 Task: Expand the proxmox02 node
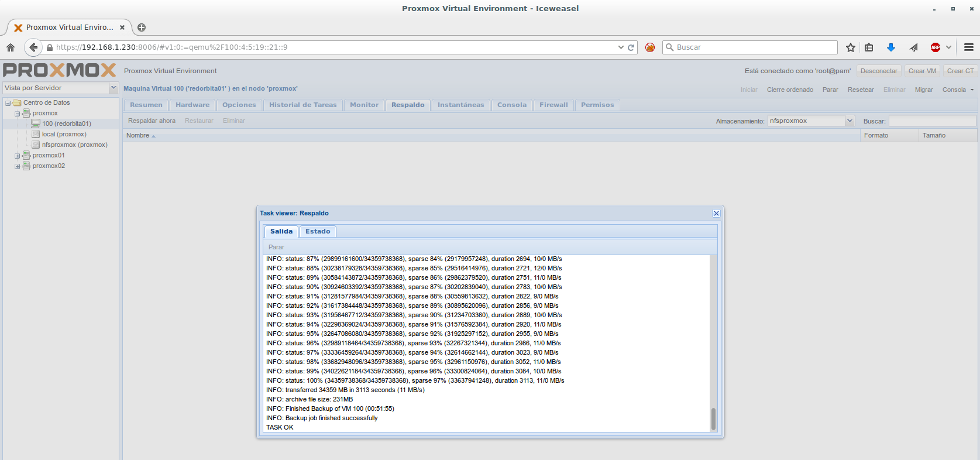click(x=18, y=166)
